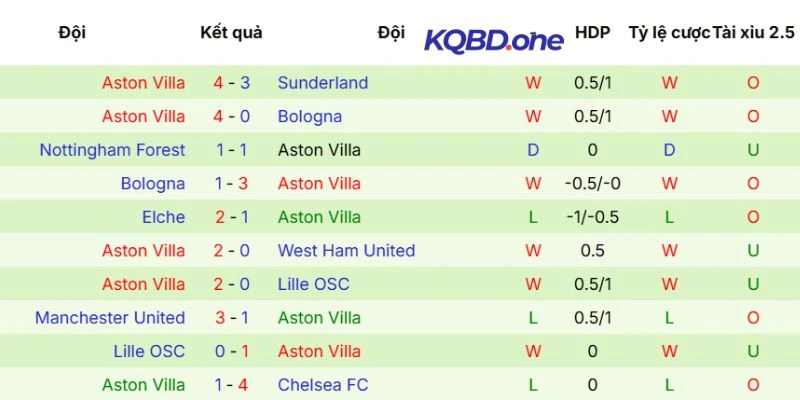This screenshot has width=800, height=400.
Task: Click the 1 - 4 score result
Action: 231,385
